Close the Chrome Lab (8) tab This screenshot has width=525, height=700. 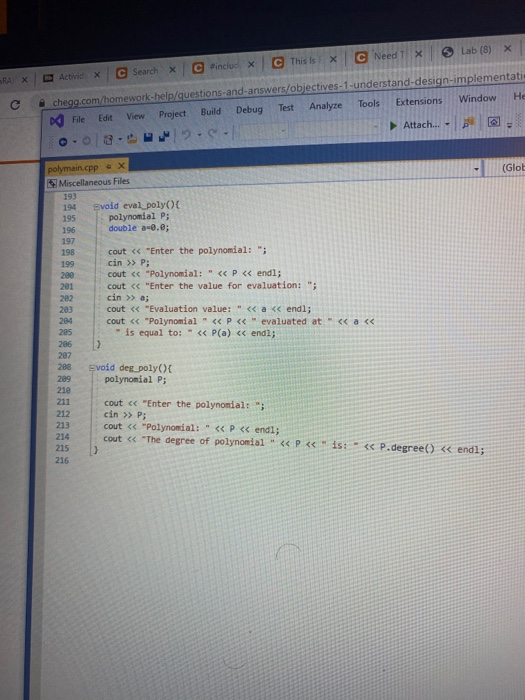point(508,49)
